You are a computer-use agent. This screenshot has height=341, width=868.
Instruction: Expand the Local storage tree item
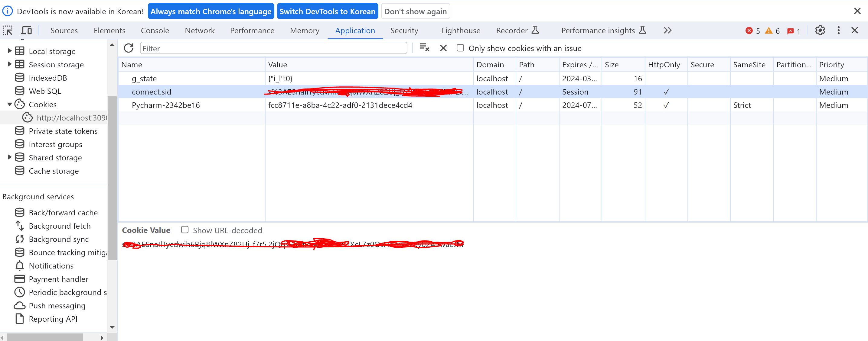coord(9,51)
